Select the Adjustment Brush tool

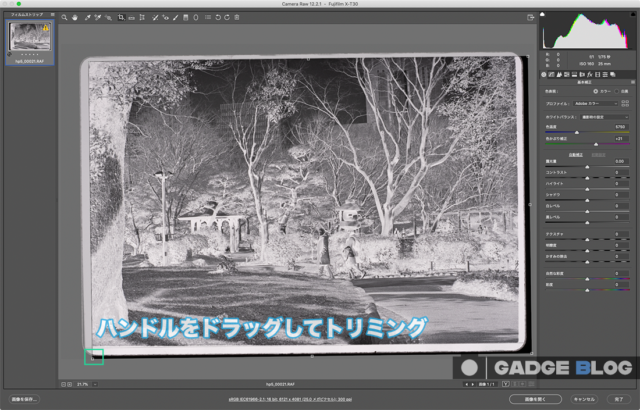tap(176, 18)
